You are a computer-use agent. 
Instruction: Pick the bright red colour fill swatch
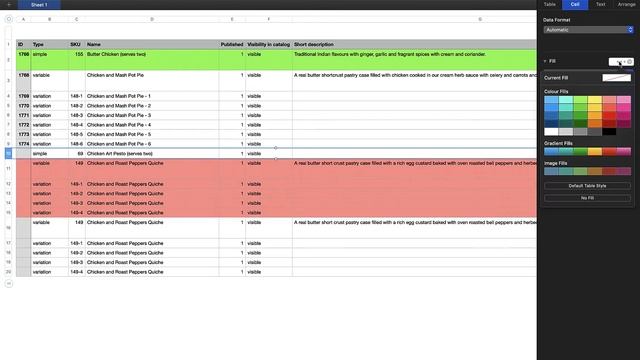click(x=609, y=116)
